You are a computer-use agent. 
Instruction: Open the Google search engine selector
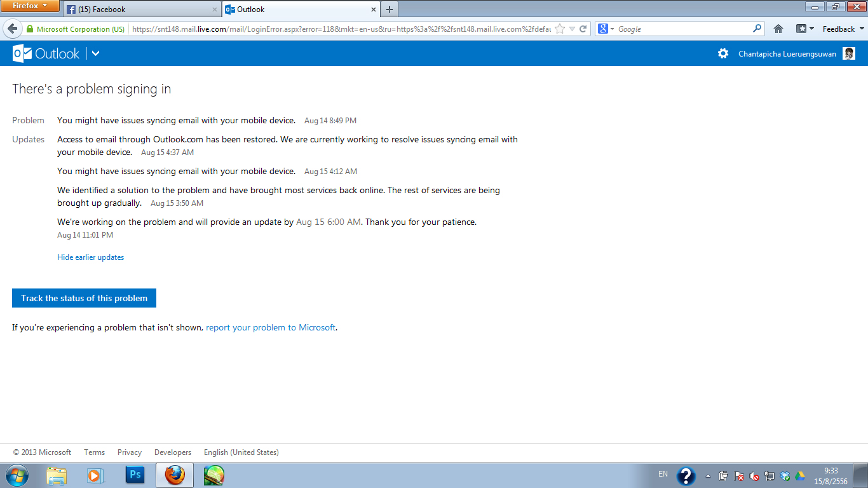coord(606,29)
